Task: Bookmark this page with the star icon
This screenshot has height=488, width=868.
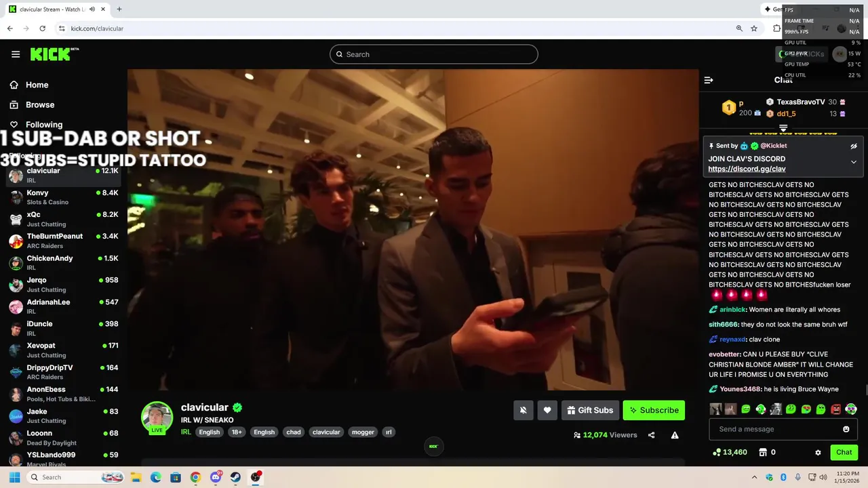Action: pyautogui.click(x=754, y=28)
